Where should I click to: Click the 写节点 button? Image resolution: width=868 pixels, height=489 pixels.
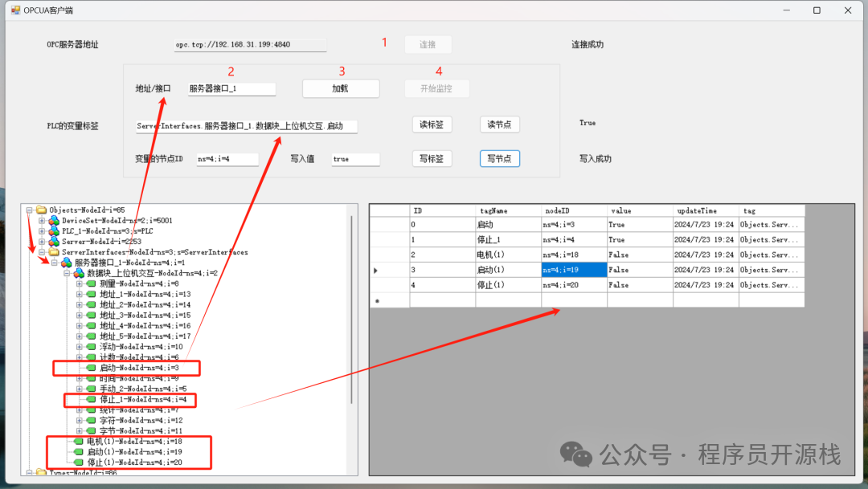(x=499, y=159)
